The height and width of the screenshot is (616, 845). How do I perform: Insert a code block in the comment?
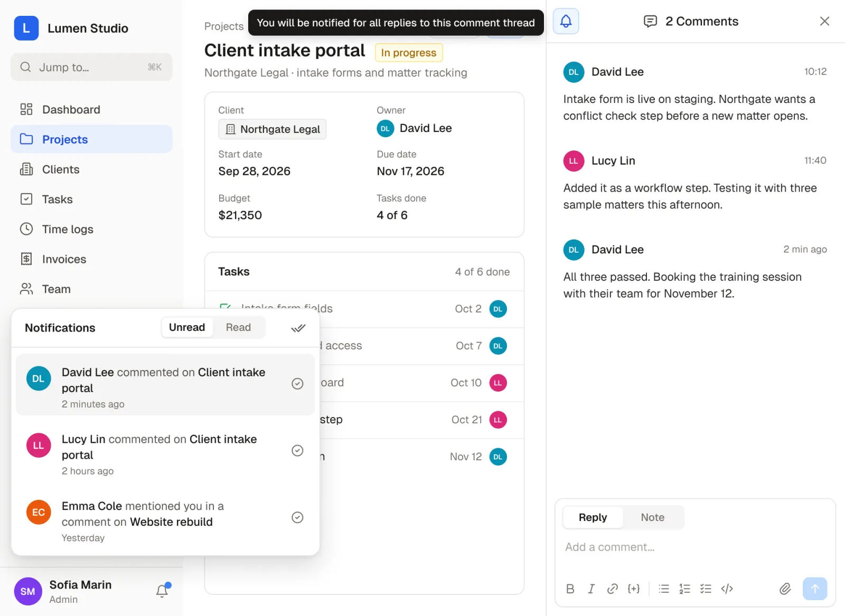click(x=727, y=589)
